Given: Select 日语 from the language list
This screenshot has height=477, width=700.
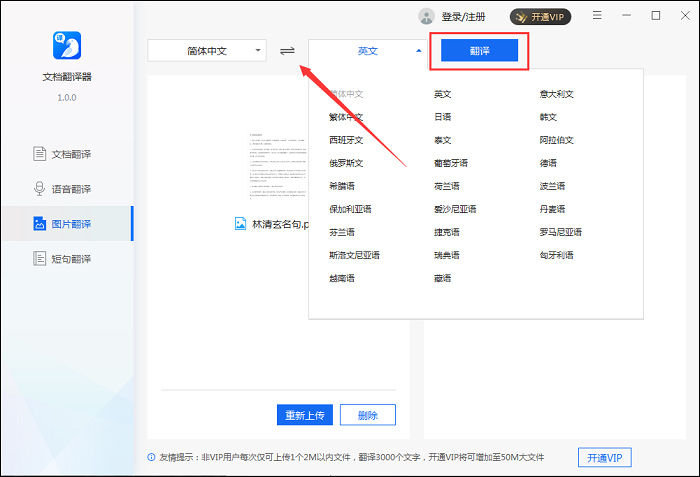Looking at the screenshot, I should click(443, 117).
